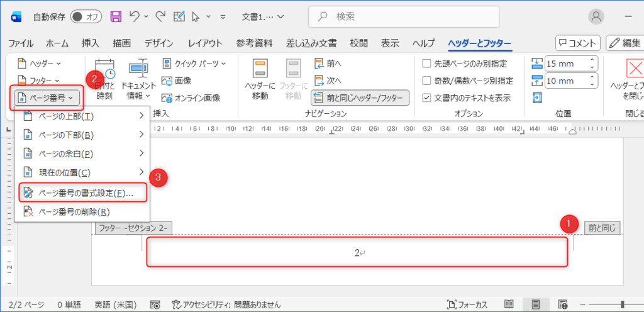Toggle the AutoSave (自動保存) switch
Screen dimensions: 644x312
pos(87,16)
